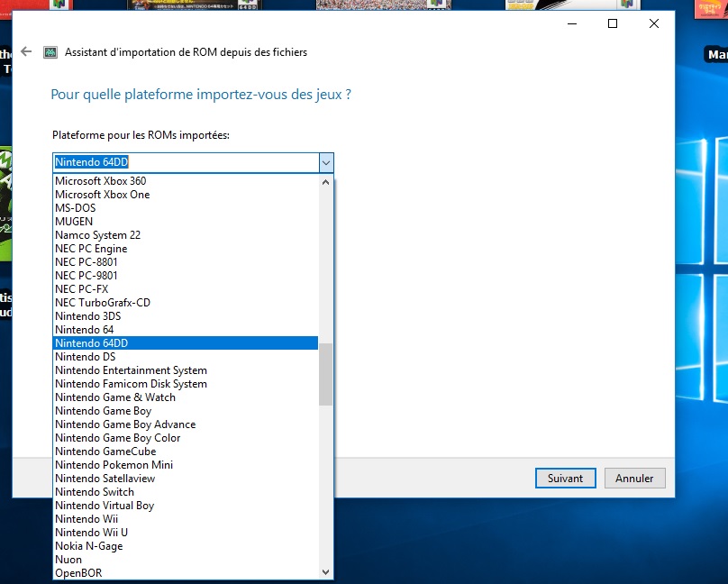Choose Nintendo Pokemon Mini
The image size is (728, 584).
coord(186,465)
